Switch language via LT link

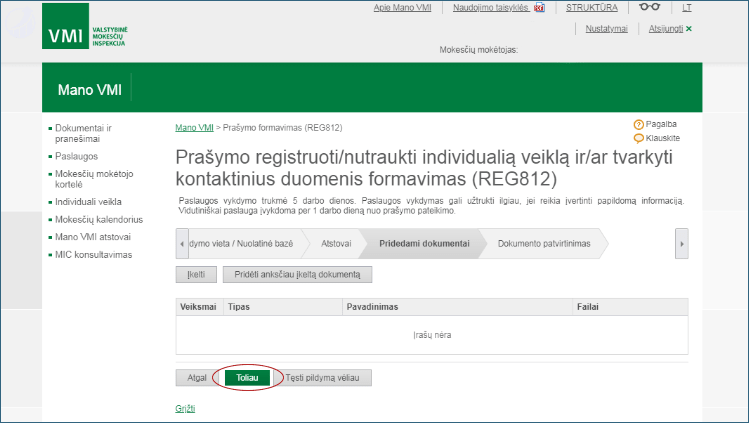[686, 8]
